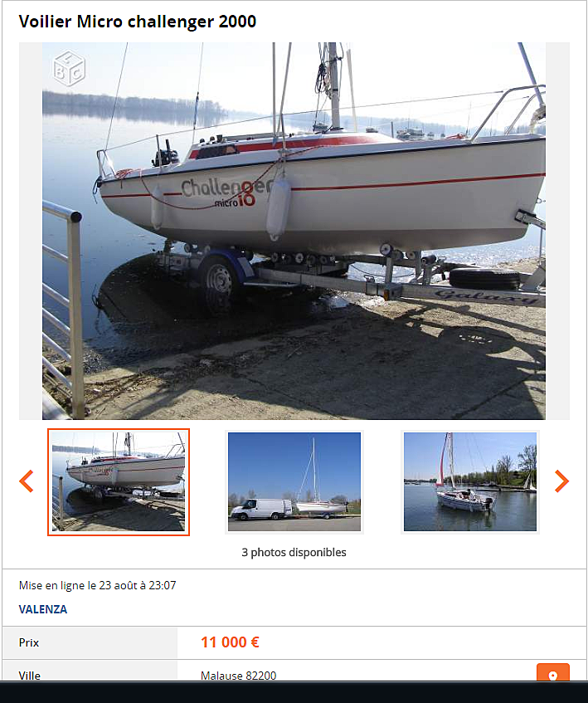Click the 3 photos disponibles caption
Viewport: 588px width, 703px height.
click(294, 553)
